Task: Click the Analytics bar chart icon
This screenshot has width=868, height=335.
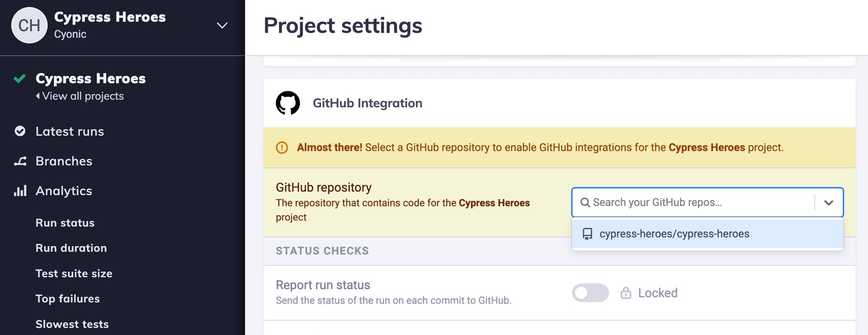Action: tap(20, 191)
